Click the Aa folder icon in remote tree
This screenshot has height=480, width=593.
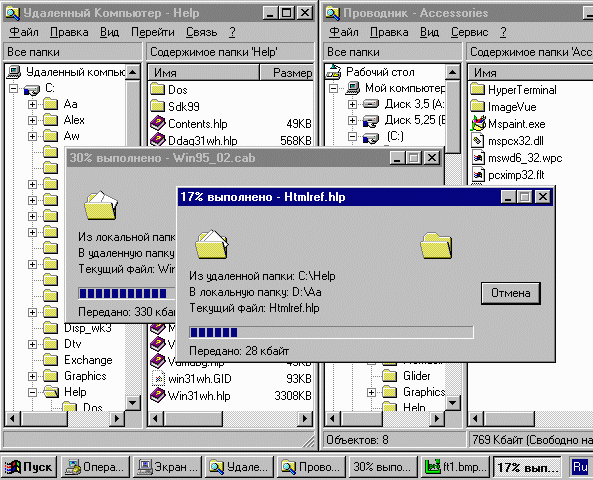coord(50,104)
